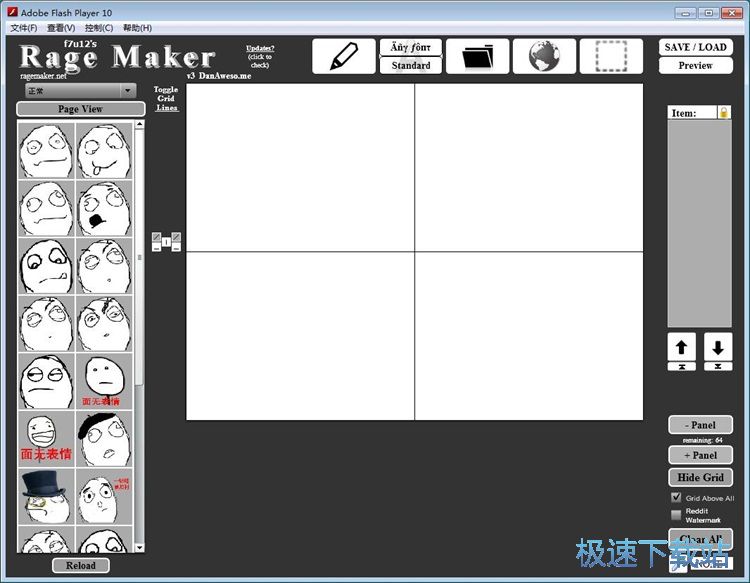This screenshot has height=583, width=750.
Task: Remove a panel with - Panel
Action: [700, 425]
